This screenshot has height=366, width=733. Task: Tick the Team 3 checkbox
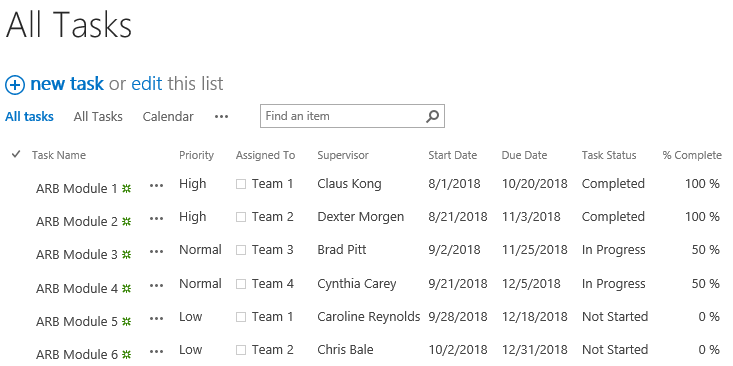click(241, 250)
